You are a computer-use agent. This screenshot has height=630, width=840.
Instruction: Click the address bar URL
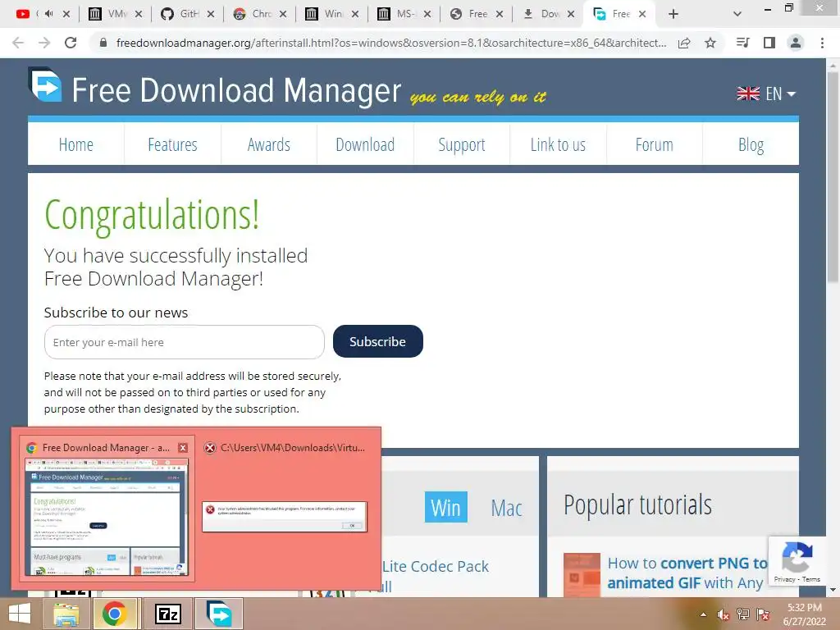(x=391, y=43)
